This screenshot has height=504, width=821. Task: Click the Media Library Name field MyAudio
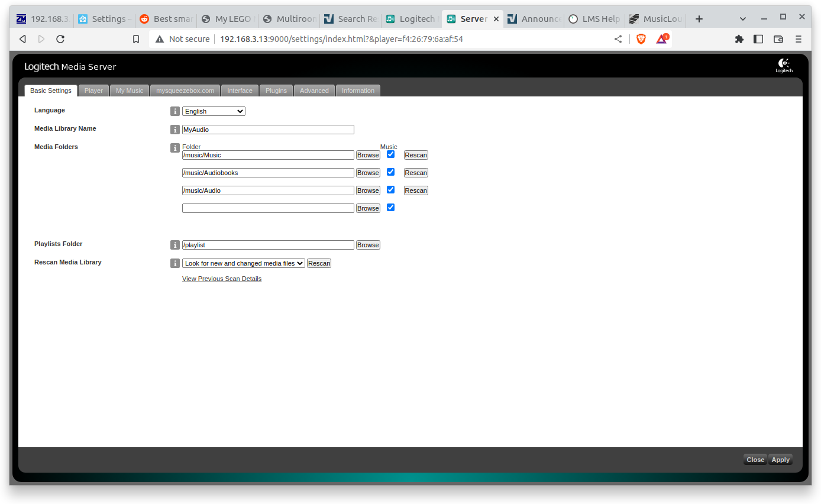coord(268,130)
